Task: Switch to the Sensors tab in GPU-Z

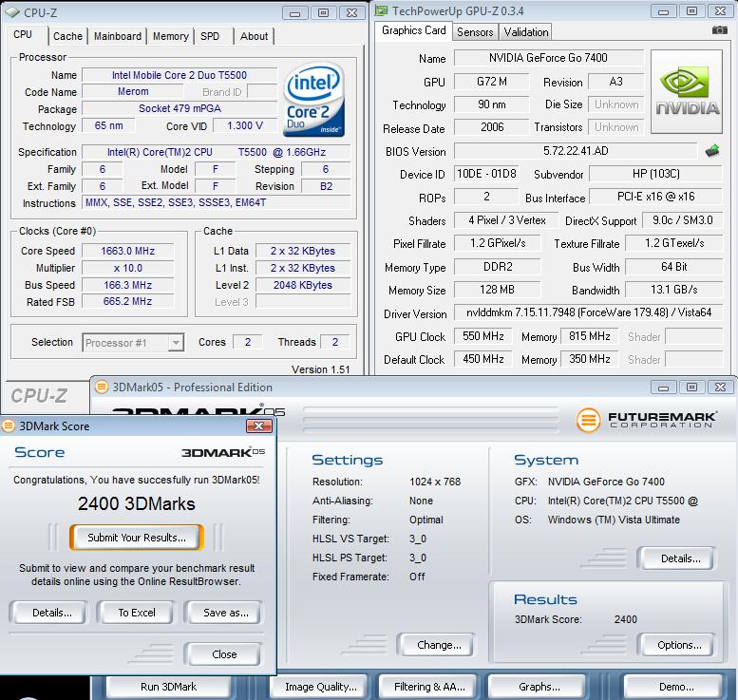Action: [475, 32]
